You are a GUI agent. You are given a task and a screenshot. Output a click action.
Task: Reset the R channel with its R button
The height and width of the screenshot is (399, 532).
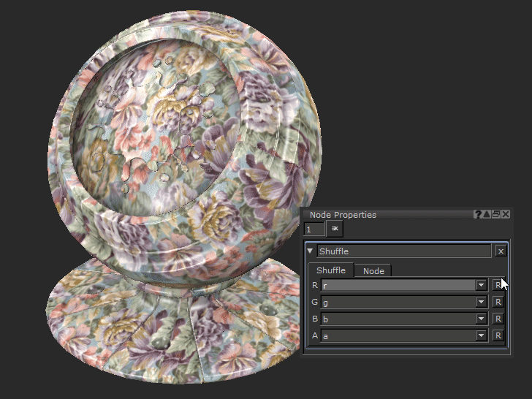point(498,285)
